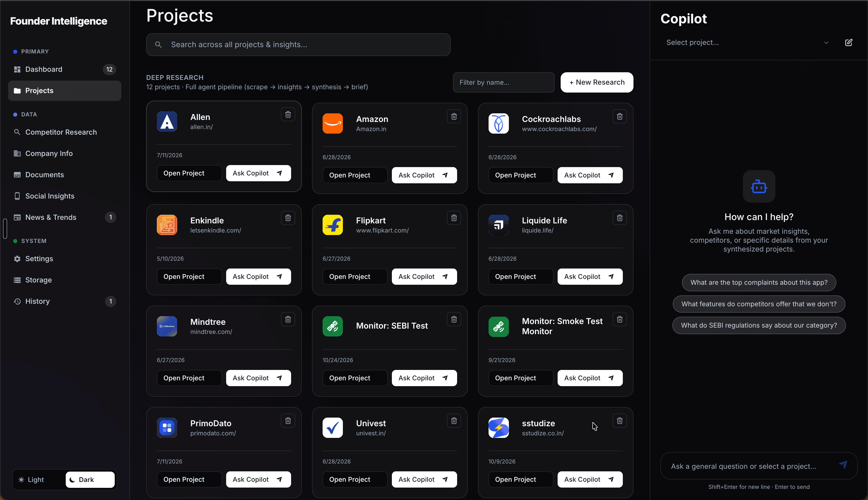Screen dimensions: 868x500
Task: Delete the Flipkart project card
Action: (x=454, y=218)
